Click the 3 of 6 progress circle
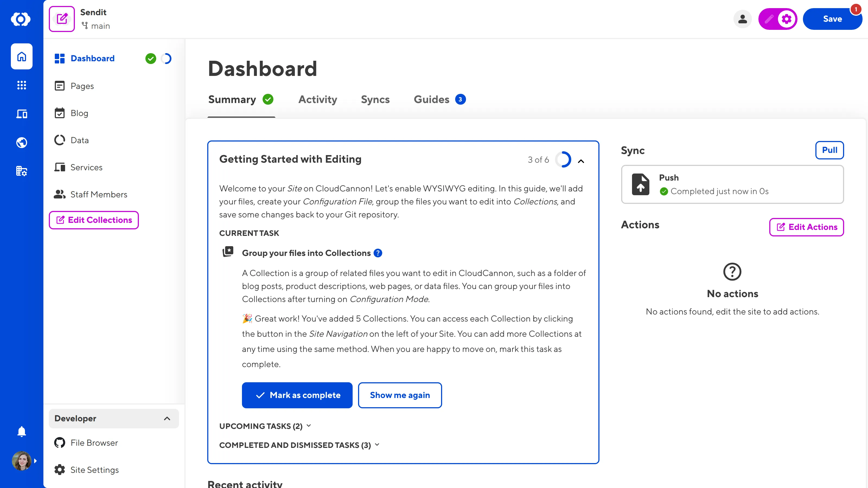The height and width of the screenshot is (488, 868). coord(564,160)
